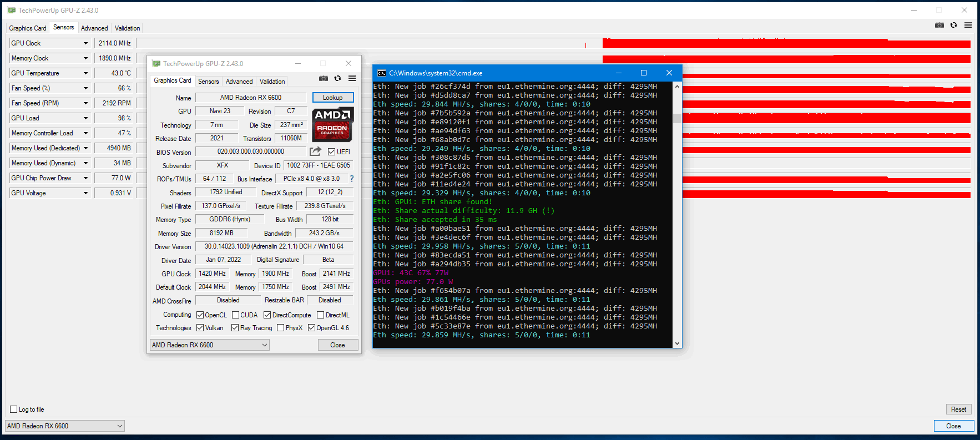This screenshot has width=980, height=440.
Task: Click the BIOS Version value field
Action: (251, 151)
